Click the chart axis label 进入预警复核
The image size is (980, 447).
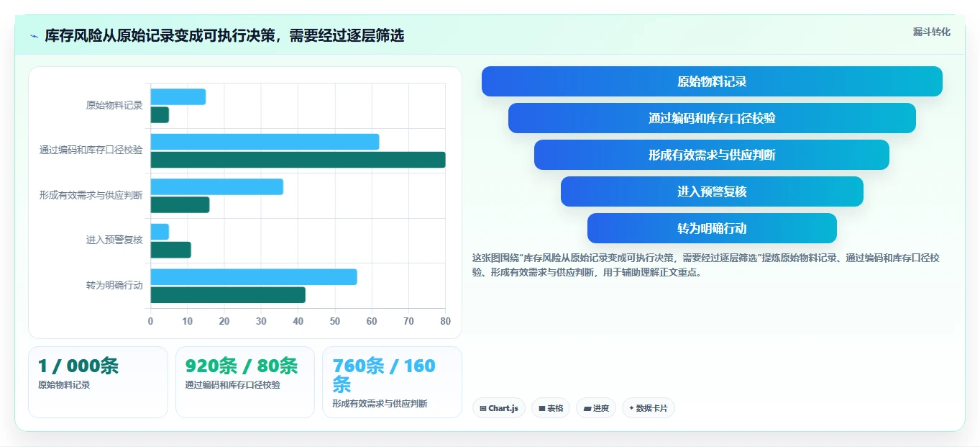(114, 240)
